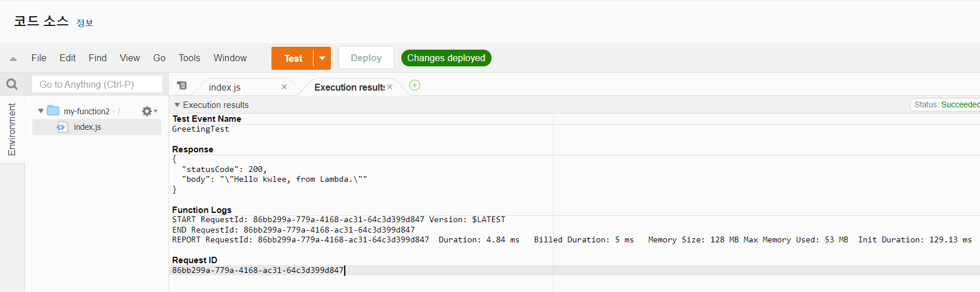Click the orange Test button
The width and height of the screenshot is (980, 292).
pyautogui.click(x=293, y=58)
